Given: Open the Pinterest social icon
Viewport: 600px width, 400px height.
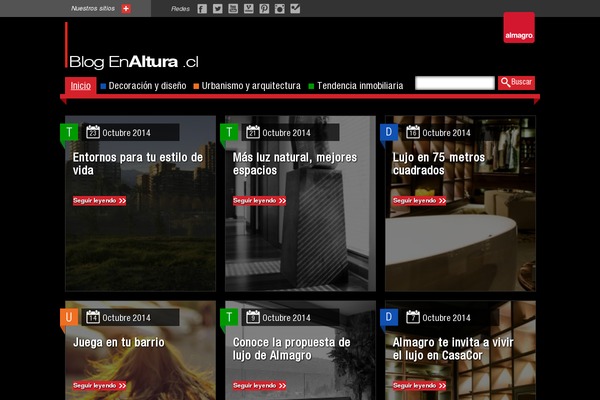Looking at the screenshot, I should pos(264,9).
